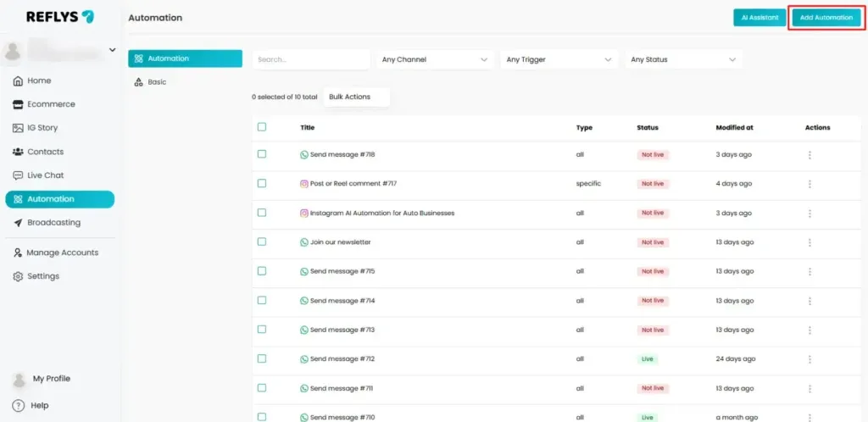The image size is (868, 422).
Task: Open the Bulk Actions dropdown
Action: tap(357, 97)
